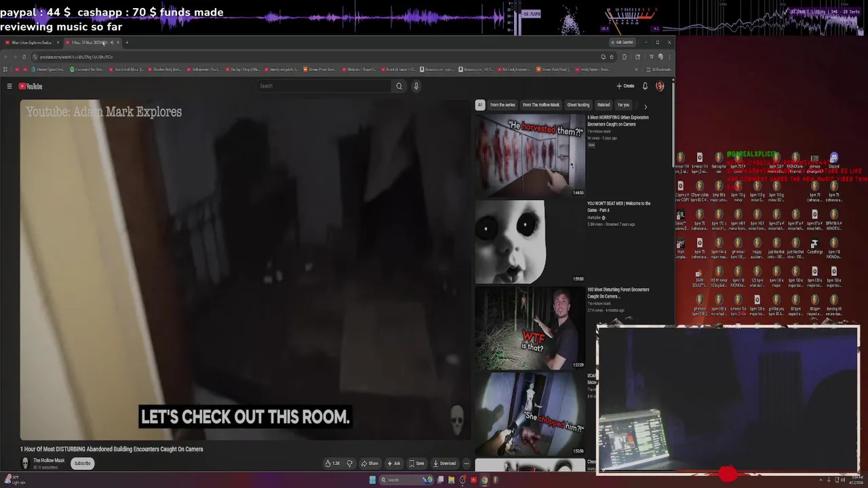This screenshot has height=488, width=868.
Task: Select the "All" filter chip
Action: click(x=479, y=105)
